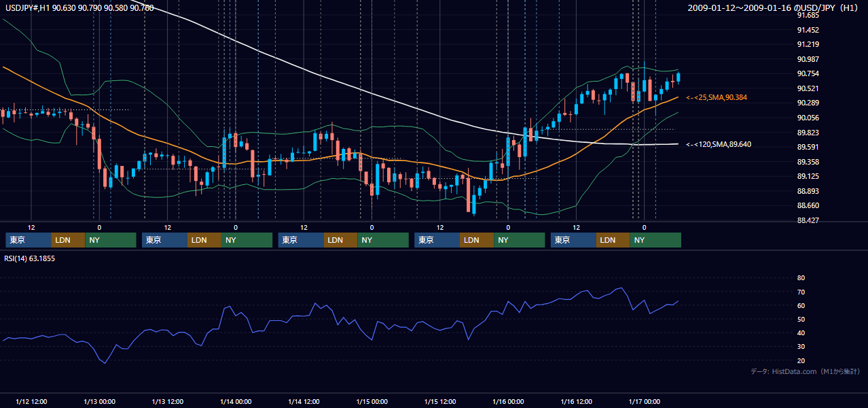This screenshot has width=868, height=408.
Task: Click the RSI scale value 40
Action: point(801,333)
